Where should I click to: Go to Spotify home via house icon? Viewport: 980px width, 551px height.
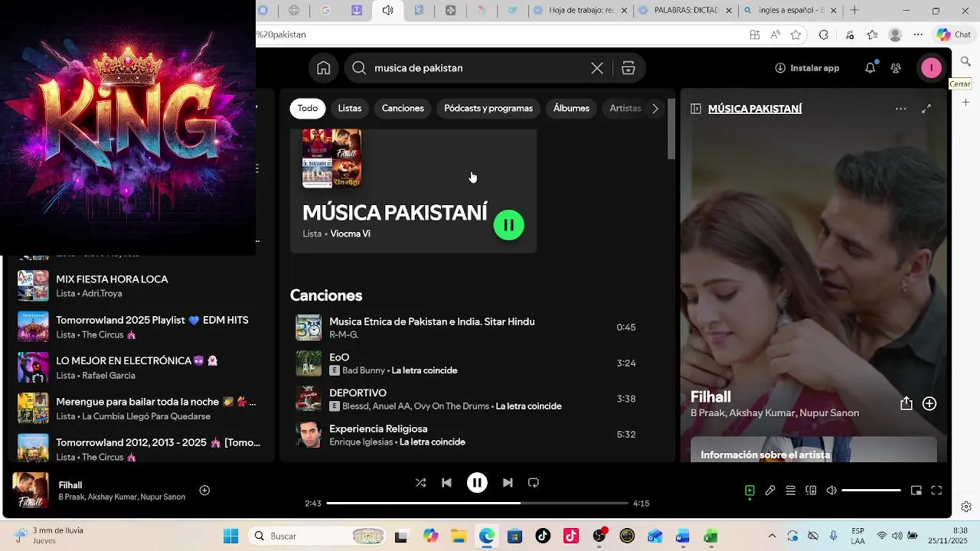324,68
